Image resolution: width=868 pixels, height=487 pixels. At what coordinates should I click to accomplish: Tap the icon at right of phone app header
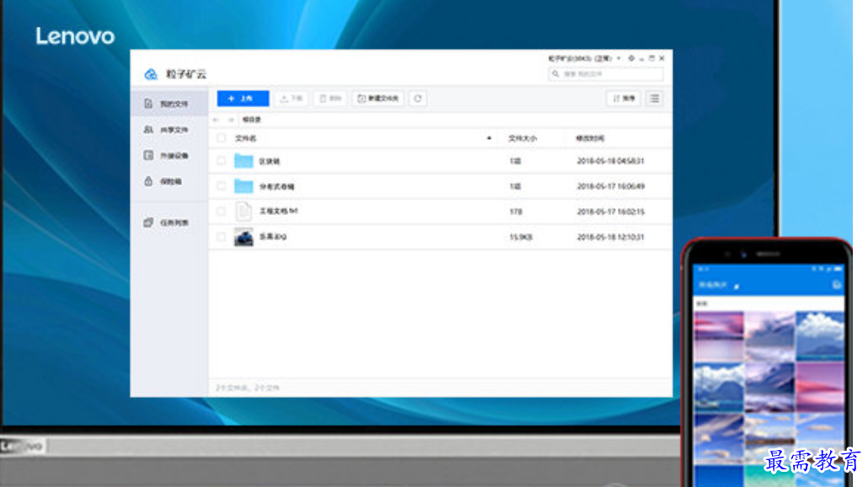837,285
